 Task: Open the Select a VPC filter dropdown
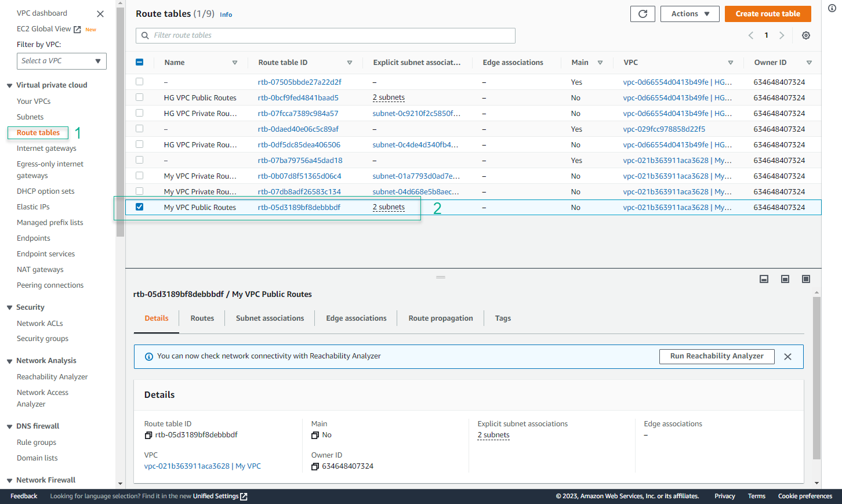click(61, 61)
